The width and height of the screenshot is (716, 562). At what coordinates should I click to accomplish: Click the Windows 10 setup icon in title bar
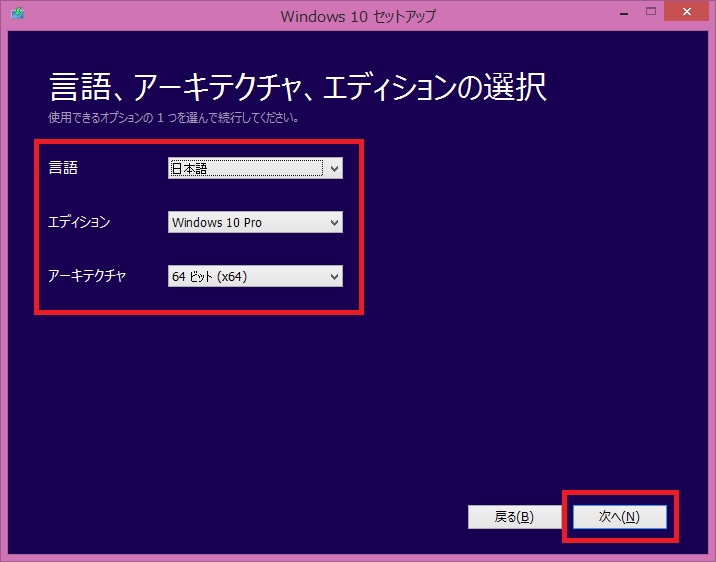pos(17,13)
